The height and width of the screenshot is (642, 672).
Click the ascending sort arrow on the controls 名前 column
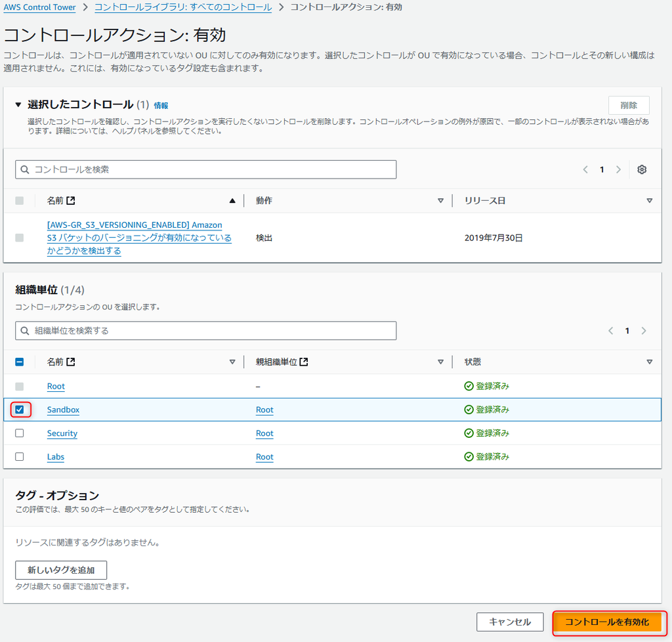(x=232, y=201)
